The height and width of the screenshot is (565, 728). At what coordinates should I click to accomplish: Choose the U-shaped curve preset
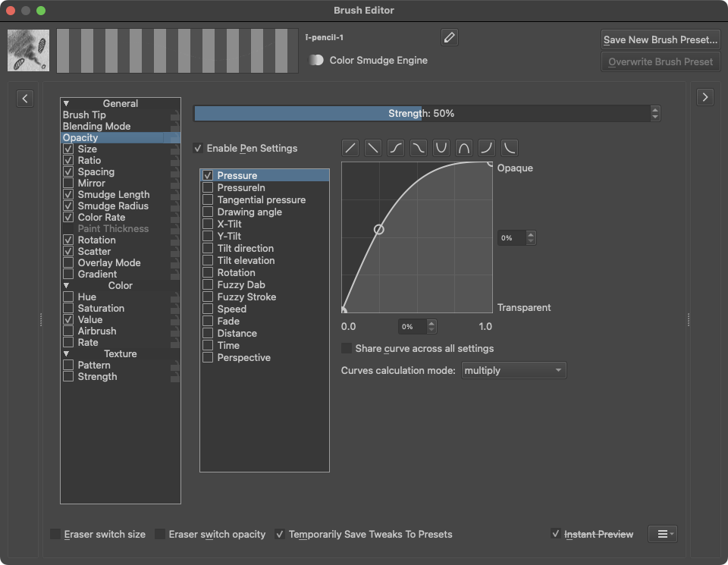tap(441, 148)
